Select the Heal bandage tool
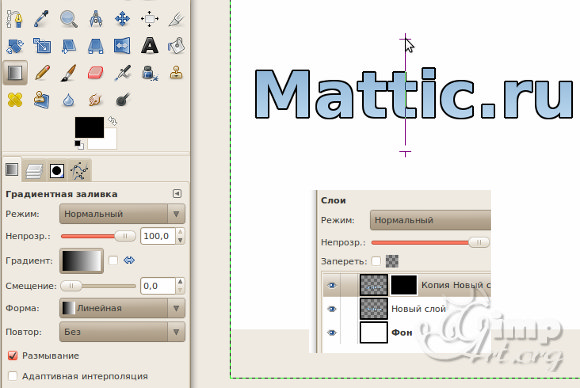 tap(15, 100)
